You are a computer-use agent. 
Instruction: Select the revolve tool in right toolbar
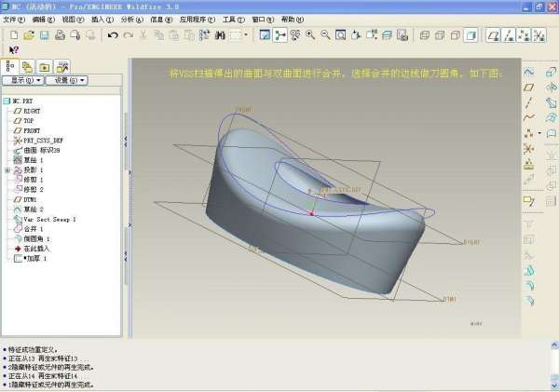point(551,88)
